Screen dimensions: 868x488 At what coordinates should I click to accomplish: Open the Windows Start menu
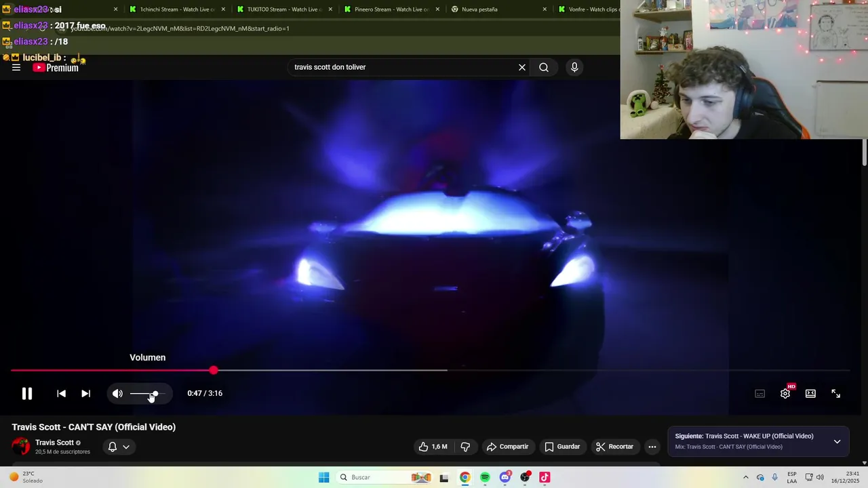click(x=324, y=477)
